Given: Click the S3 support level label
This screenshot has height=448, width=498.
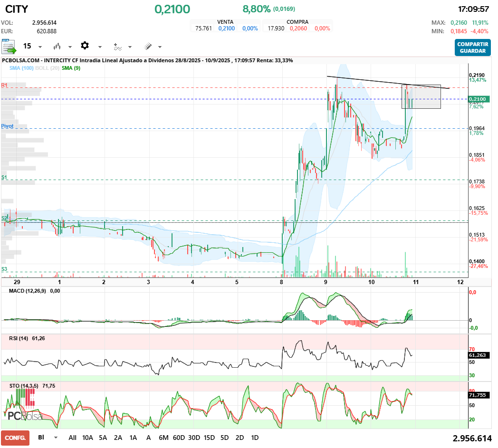Looking at the screenshot, I should click(4, 269).
